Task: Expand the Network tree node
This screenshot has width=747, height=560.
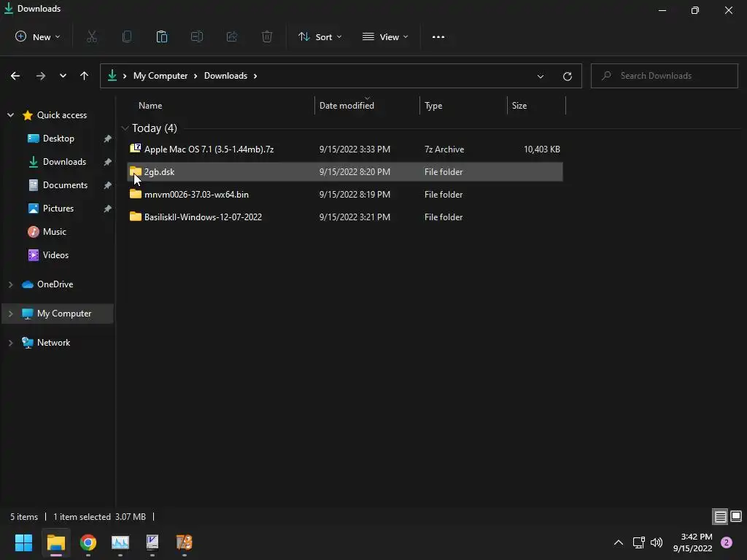Action: pyautogui.click(x=10, y=343)
